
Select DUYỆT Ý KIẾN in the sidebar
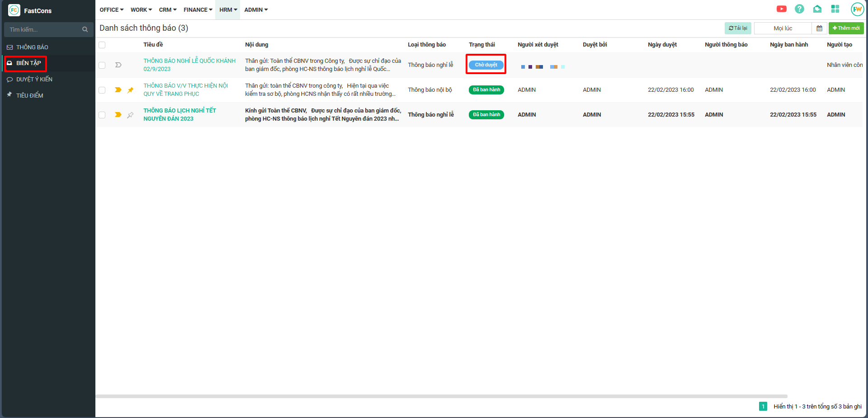[34, 80]
